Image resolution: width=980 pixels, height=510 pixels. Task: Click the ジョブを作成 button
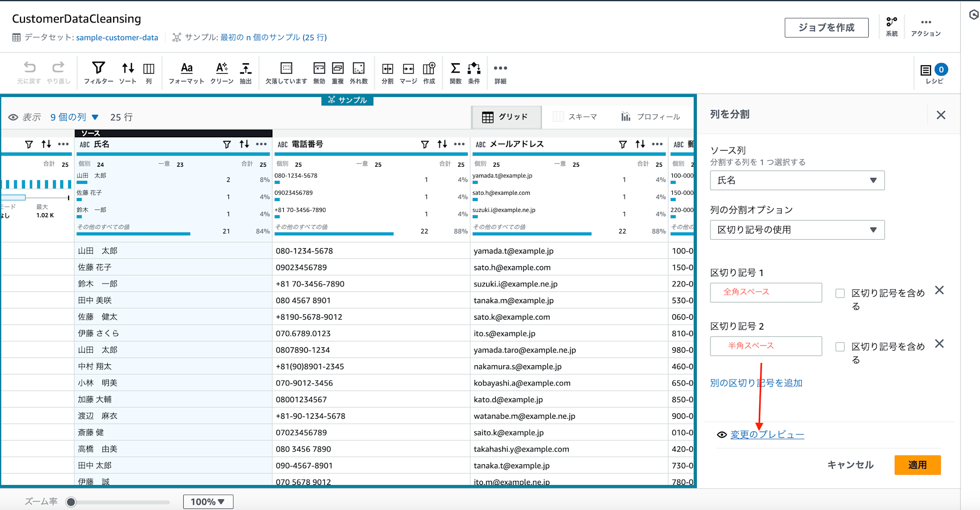pyautogui.click(x=827, y=27)
